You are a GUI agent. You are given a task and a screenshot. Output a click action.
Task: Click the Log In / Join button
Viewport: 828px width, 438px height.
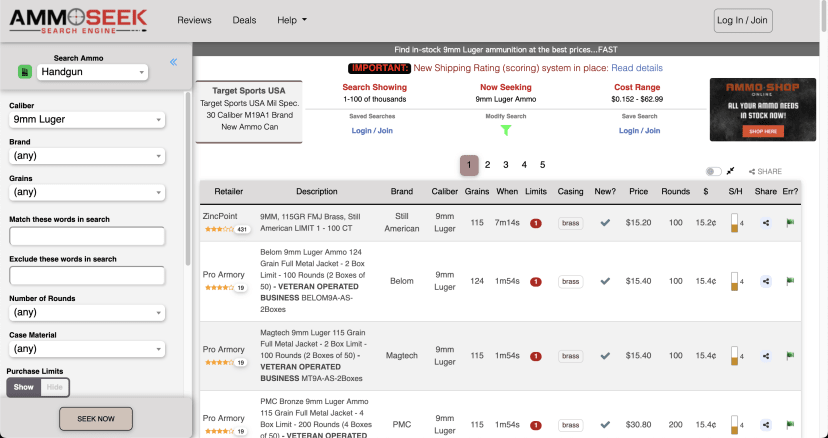coord(742,21)
